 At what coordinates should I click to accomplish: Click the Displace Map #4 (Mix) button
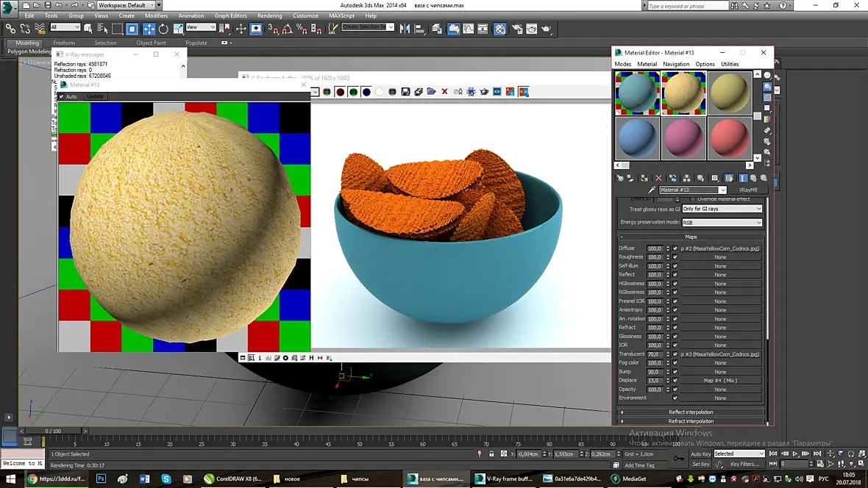[x=720, y=381]
